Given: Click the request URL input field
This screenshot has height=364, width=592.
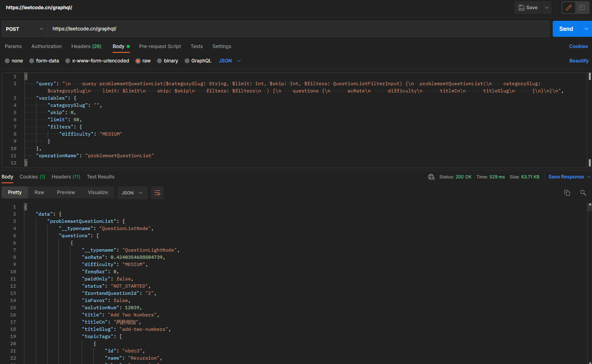Looking at the screenshot, I should (280, 28).
